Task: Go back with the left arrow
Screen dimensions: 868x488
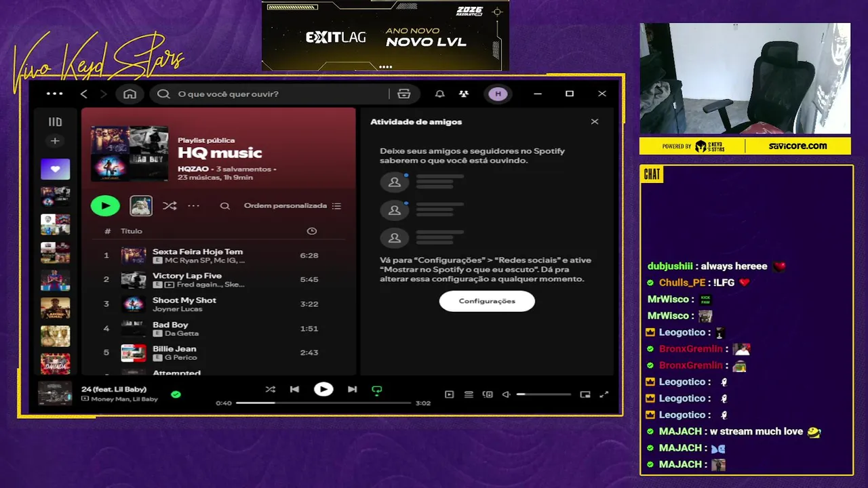Action: point(84,94)
